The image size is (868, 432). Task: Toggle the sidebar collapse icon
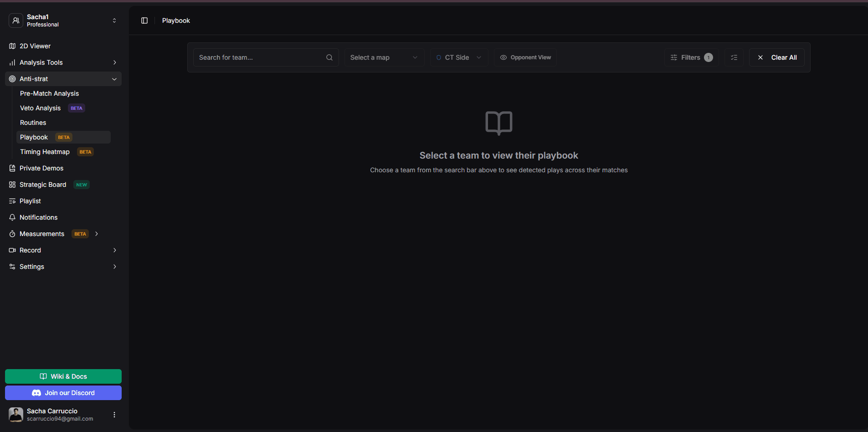point(144,21)
